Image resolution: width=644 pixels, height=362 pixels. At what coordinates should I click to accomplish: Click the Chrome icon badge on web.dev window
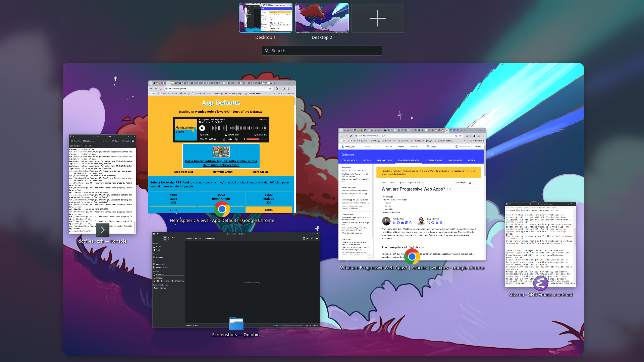[x=412, y=257]
